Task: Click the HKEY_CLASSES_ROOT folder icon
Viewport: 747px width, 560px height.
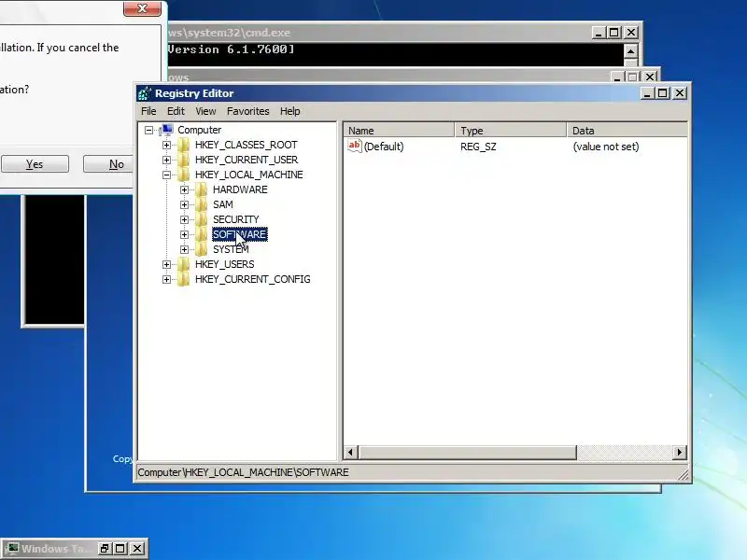Action: [x=183, y=145]
